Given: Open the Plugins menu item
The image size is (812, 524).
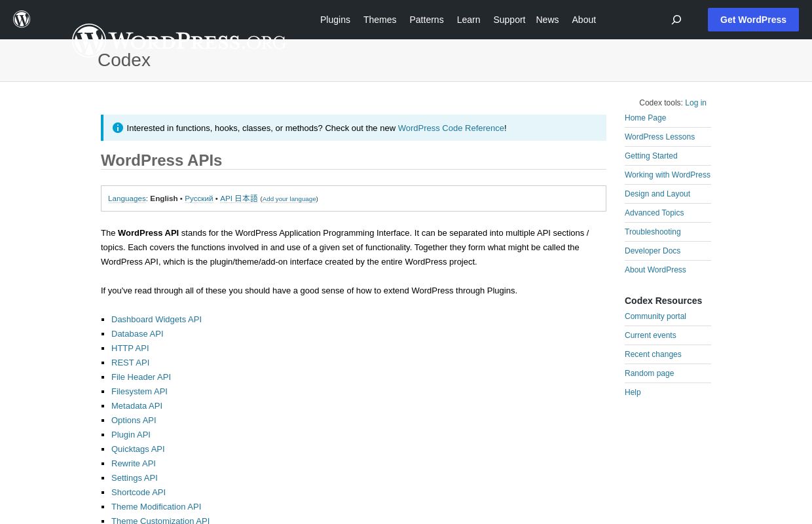Looking at the screenshot, I should pyautogui.click(x=335, y=20).
